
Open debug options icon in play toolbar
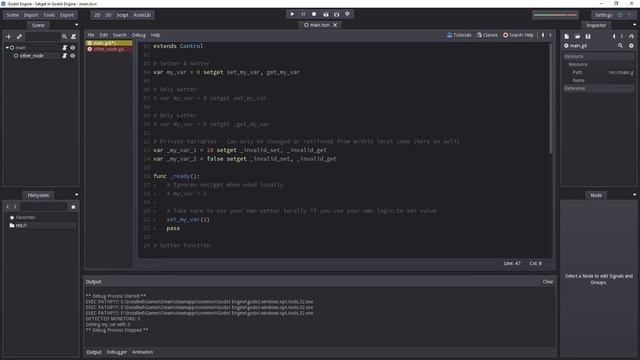click(347, 14)
